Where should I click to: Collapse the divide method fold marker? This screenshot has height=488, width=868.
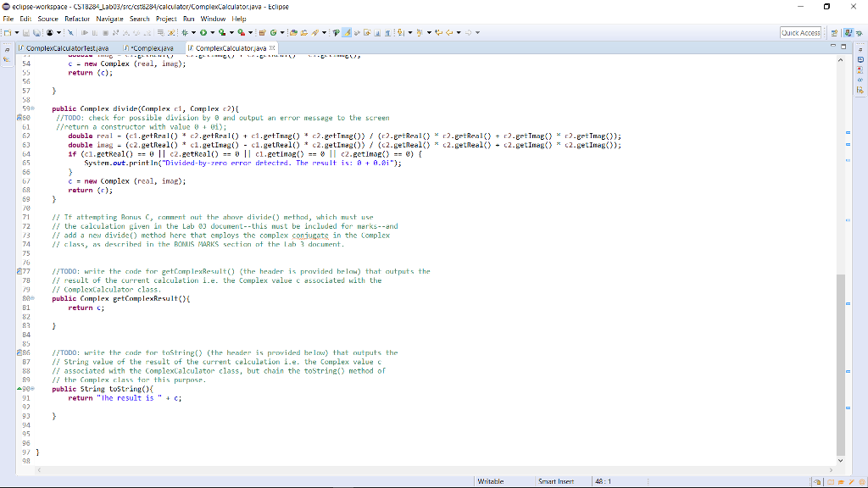tap(33, 108)
